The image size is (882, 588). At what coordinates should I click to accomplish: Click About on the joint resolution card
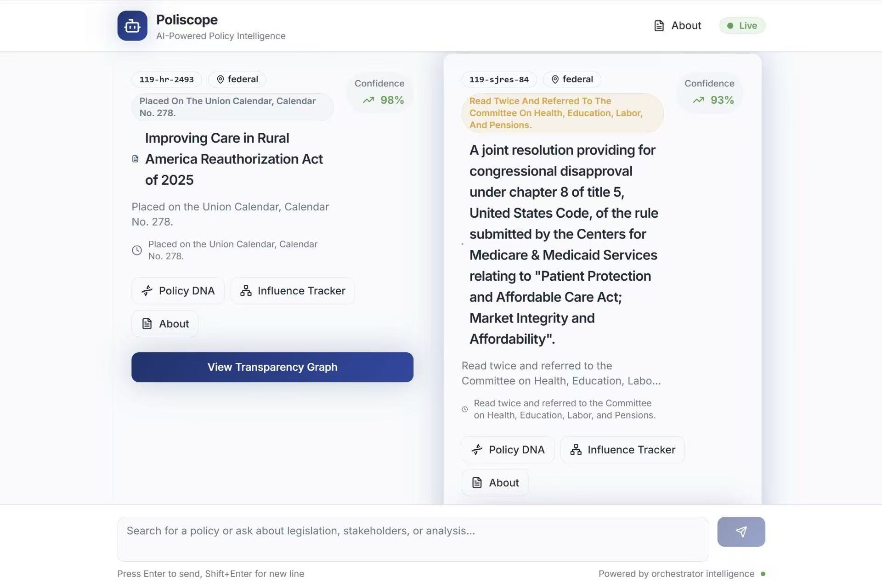coord(495,483)
